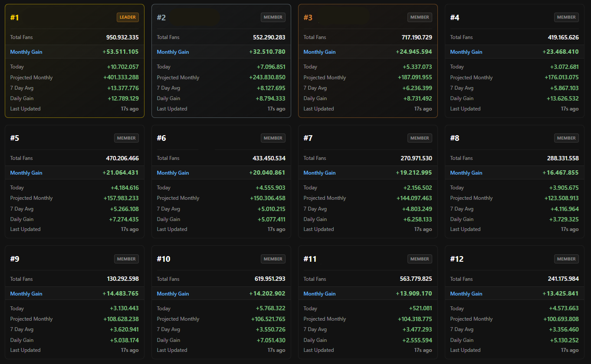591x364 pixels.
Task: Click Today value +521.081 on card #11
Action: (x=420, y=309)
